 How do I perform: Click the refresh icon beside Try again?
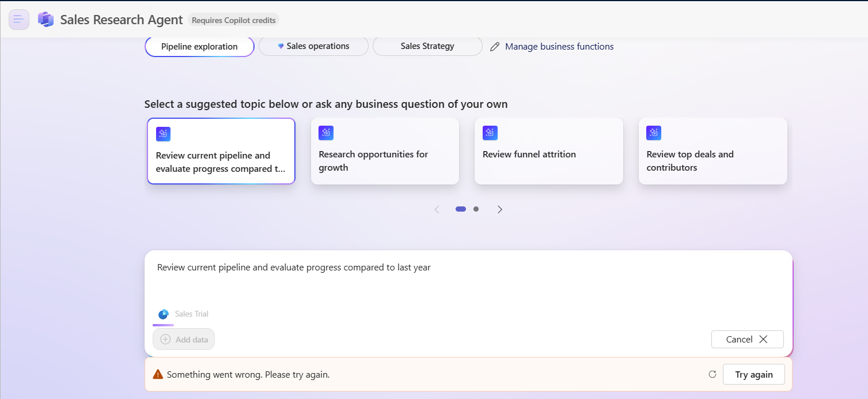point(712,374)
